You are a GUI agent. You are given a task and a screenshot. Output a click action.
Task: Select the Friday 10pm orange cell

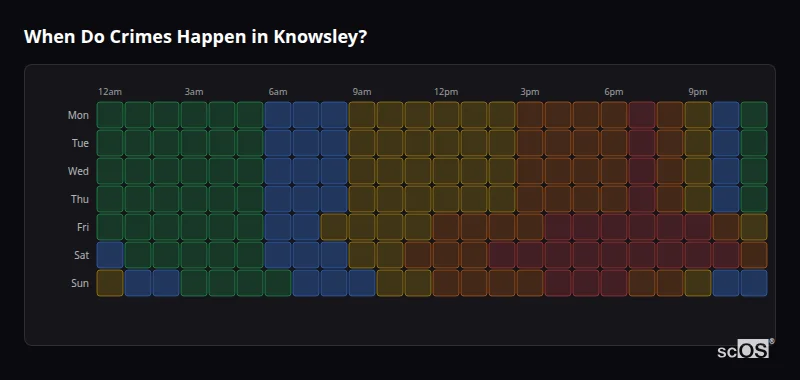[x=726, y=227]
